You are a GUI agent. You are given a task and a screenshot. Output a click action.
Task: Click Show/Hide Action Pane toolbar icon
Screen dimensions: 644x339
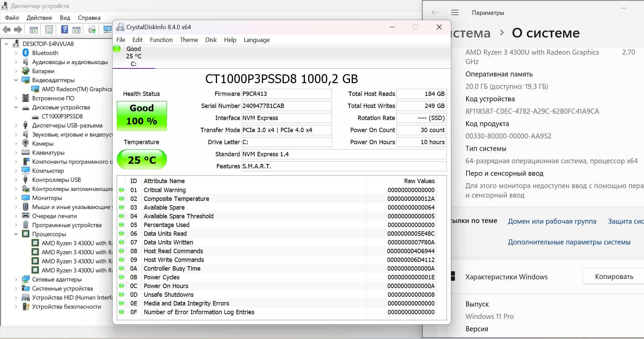76,30
